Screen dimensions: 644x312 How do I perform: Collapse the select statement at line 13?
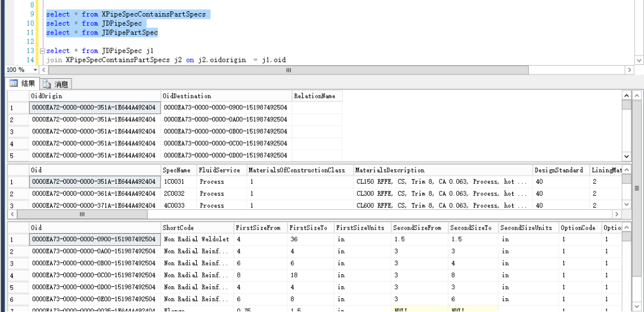tap(42, 51)
